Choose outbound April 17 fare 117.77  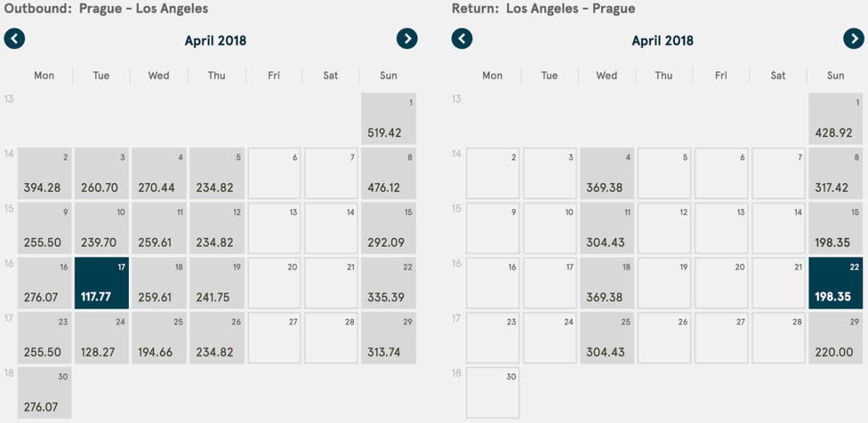(x=101, y=283)
